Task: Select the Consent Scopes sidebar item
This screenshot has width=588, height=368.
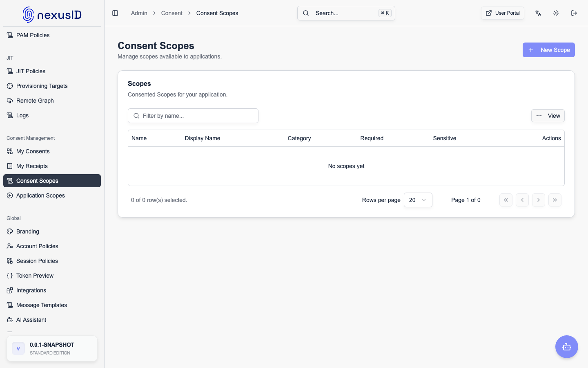Action: [52, 181]
